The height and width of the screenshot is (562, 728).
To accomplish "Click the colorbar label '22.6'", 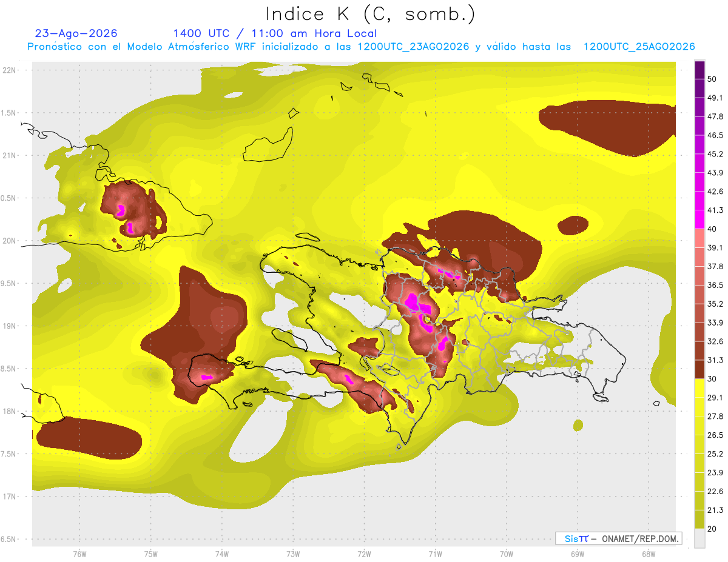I will [x=715, y=491].
